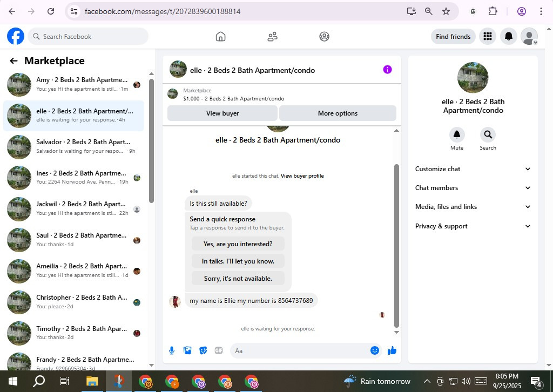Screen dimensions: 553x392
Task: Open the Friends icon in the top nav
Action: (x=272, y=36)
